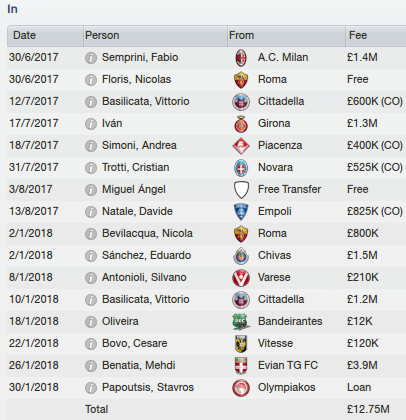Click info icon beside Benatia, Mehdi
The image size is (406, 420).
(91, 366)
